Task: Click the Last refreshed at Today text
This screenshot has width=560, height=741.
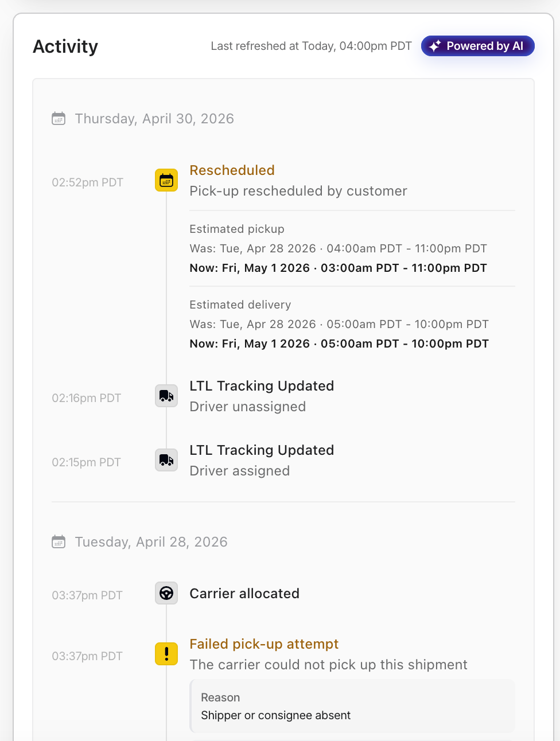Action: [x=311, y=46]
